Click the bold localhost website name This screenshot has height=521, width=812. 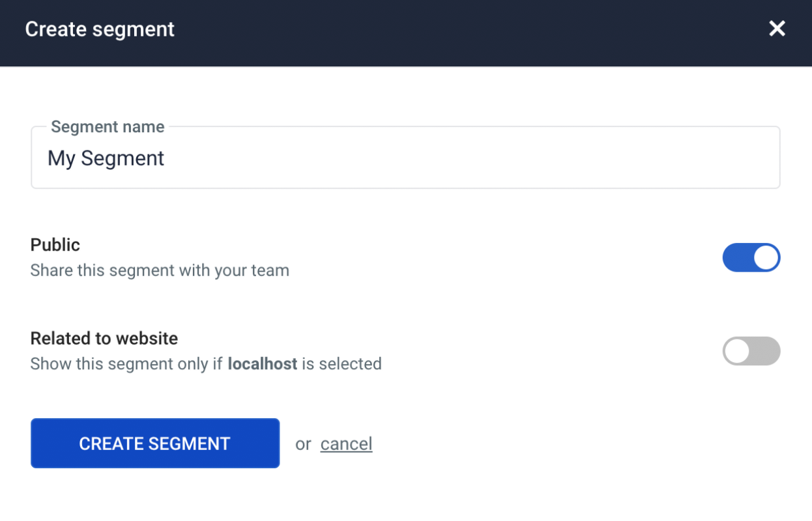[x=261, y=363]
